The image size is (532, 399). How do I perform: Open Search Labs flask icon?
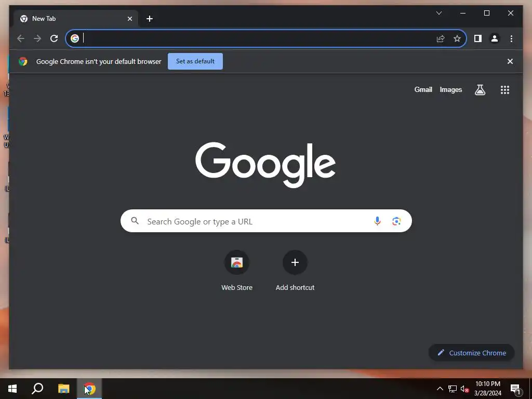pyautogui.click(x=480, y=89)
